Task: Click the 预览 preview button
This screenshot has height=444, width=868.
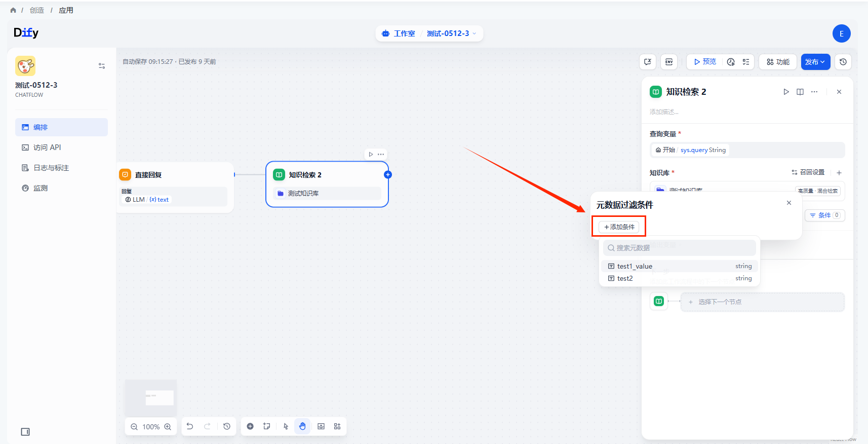Action: (x=705, y=62)
